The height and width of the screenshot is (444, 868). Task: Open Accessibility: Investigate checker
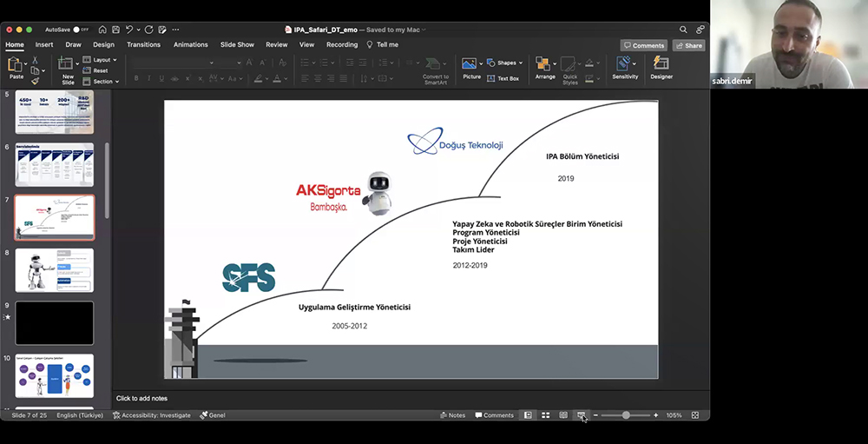[x=152, y=415]
